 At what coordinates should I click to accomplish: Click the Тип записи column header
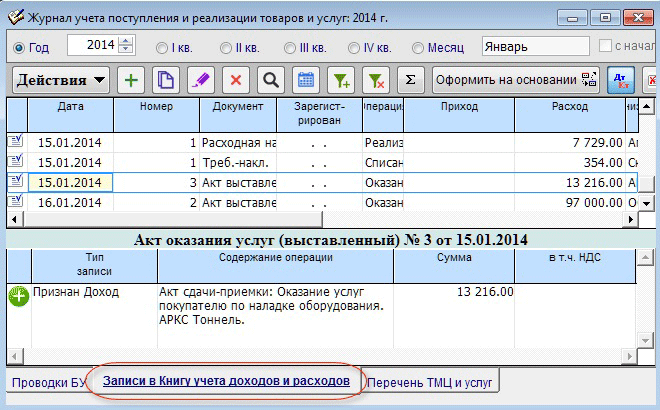coord(94,266)
